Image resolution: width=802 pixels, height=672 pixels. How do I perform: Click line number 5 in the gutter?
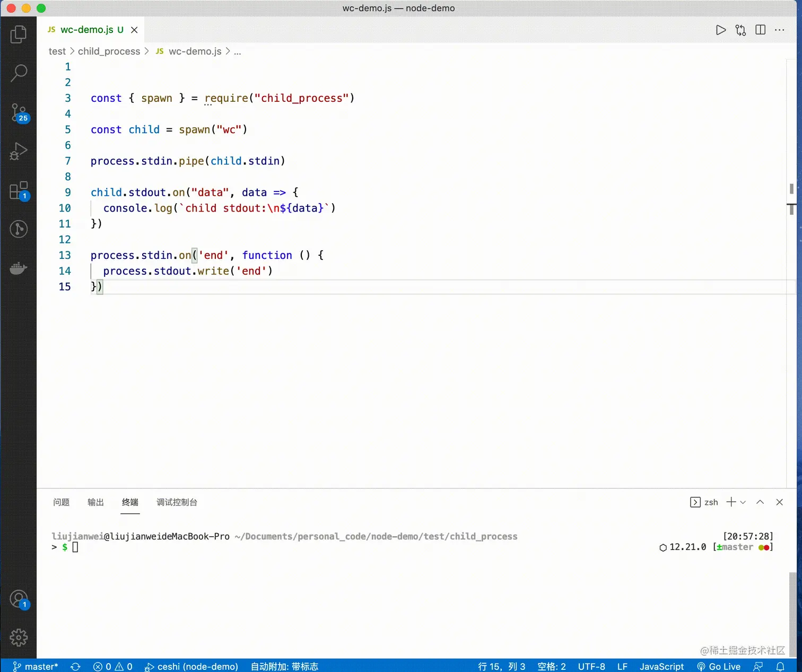point(67,129)
